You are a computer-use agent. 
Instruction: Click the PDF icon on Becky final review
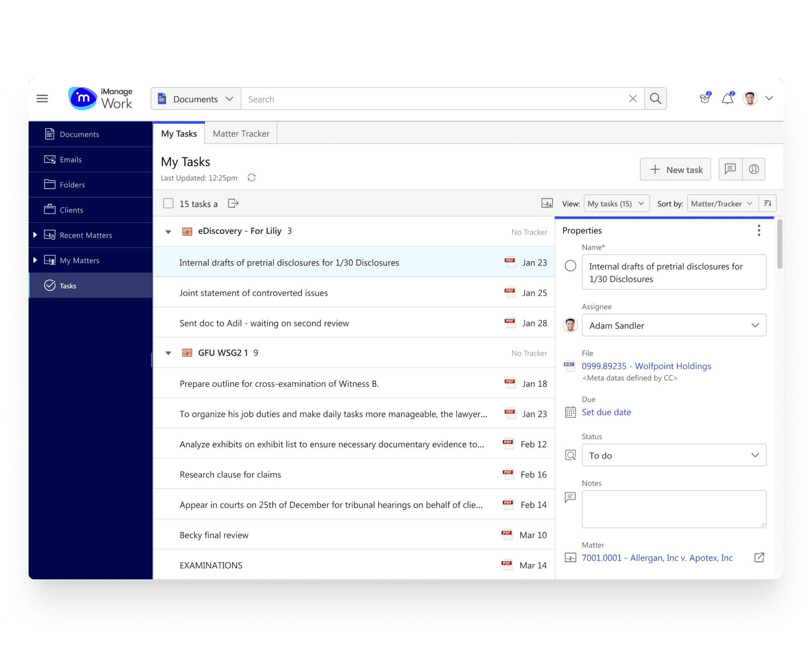pos(507,535)
